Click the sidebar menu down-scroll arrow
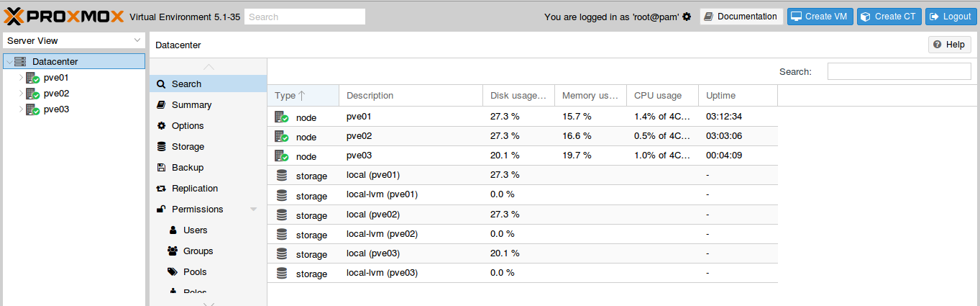The height and width of the screenshot is (306, 980). click(x=209, y=304)
